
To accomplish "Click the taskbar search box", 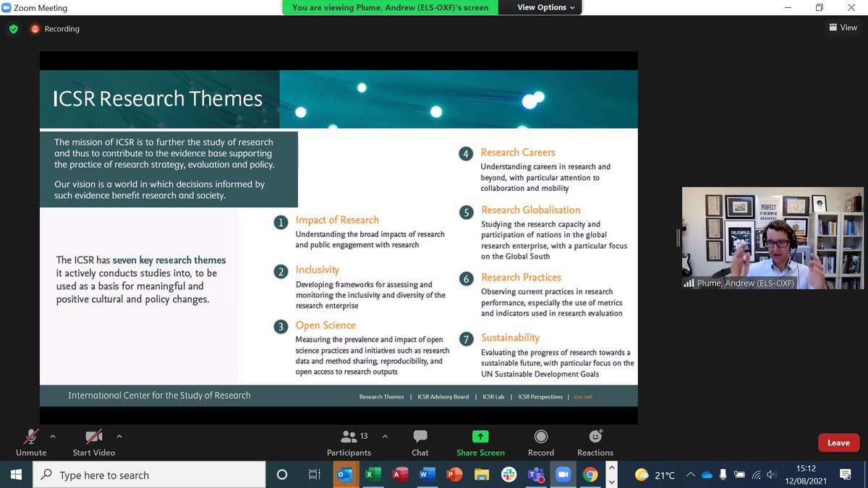I will pos(150,475).
